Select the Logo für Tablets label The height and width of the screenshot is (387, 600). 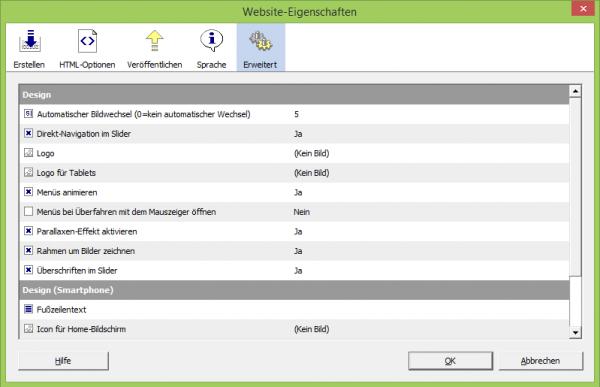tap(66, 173)
